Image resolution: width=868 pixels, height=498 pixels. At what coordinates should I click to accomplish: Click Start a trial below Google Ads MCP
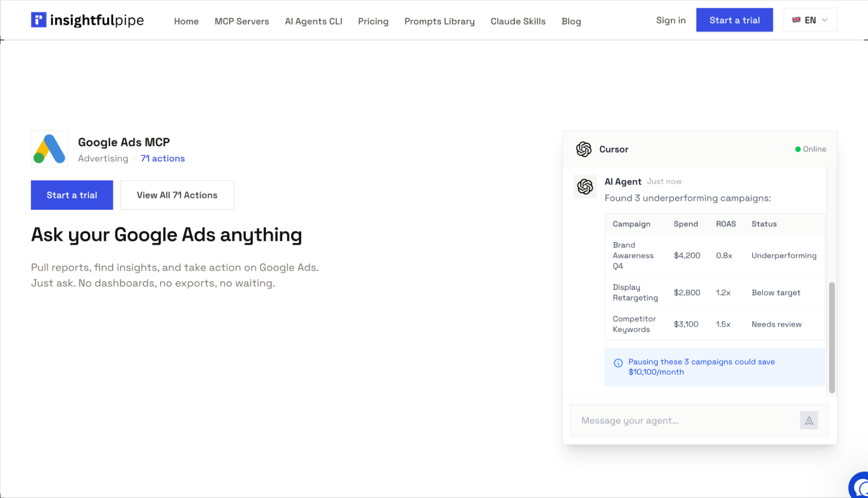(x=72, y=195)
